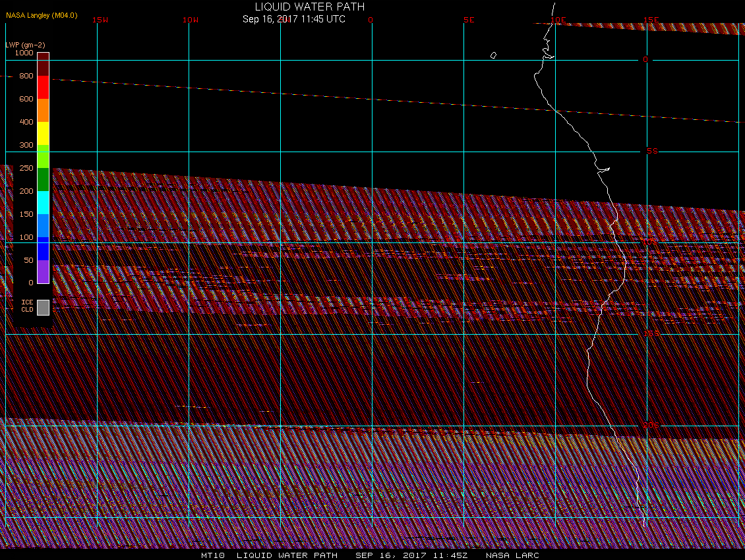
Task: Click the Sep 16, 2017 11:45 UTC timestamp
Action: coord(294,19)
